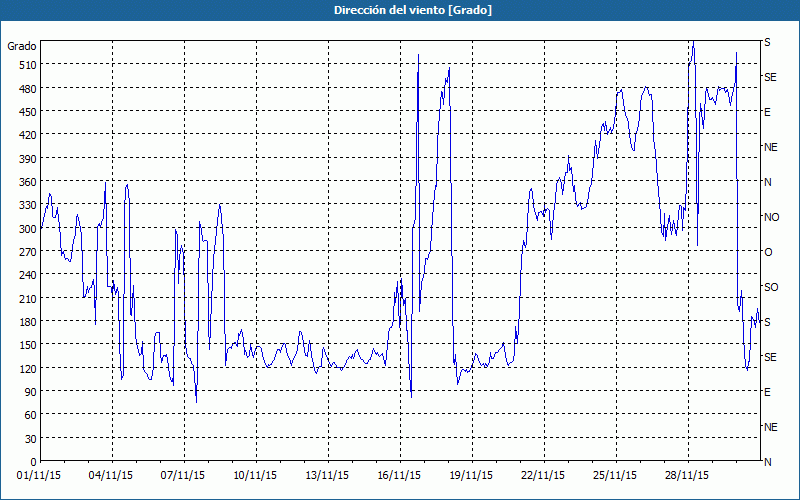This screenshot has width=800, height=500.
Task: Select the date label 04/11/15
Action: click(x=111, y=476)
